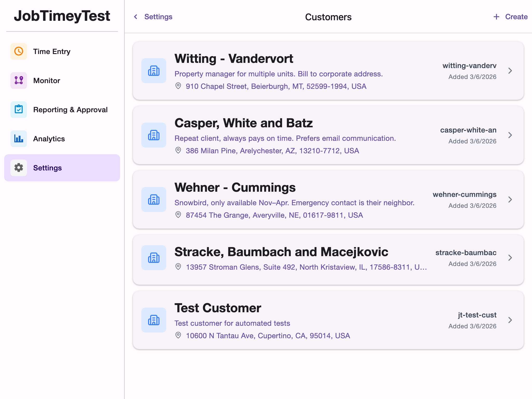Open the Wehner - Cummings customer card
Image resolution: width=532 pixels, height=399 pixels.
tap(327, 199)
